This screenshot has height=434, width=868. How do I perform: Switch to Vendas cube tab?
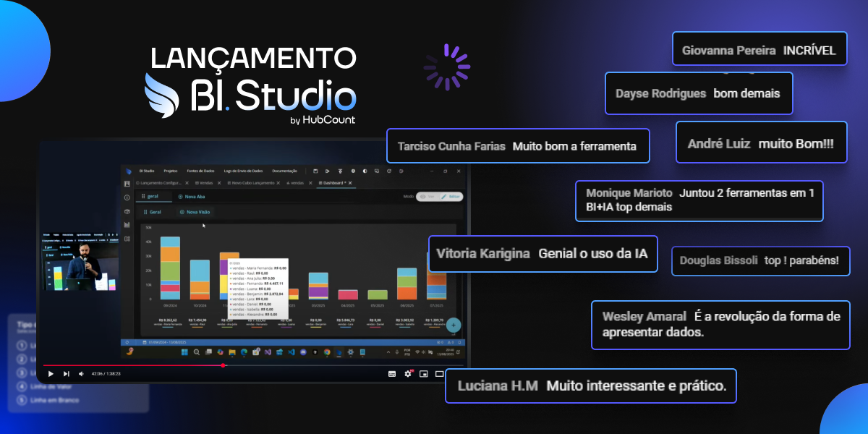[x=206, y=183]
